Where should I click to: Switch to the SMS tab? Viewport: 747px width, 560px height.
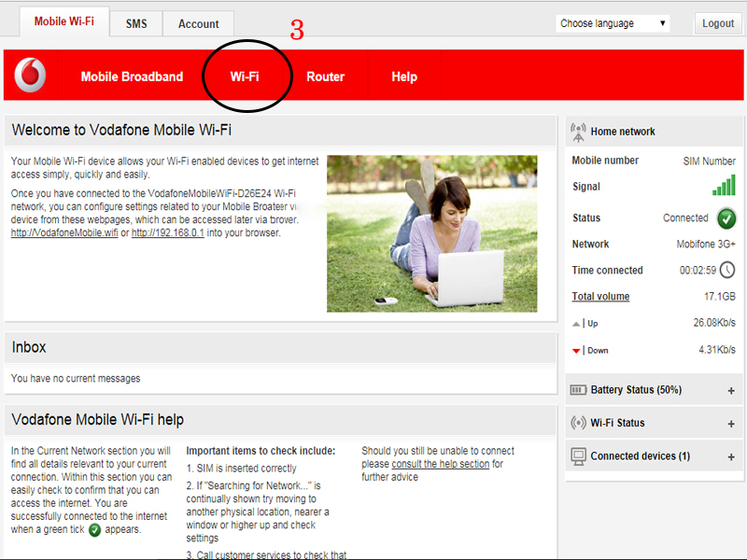(x=136, y=23)
